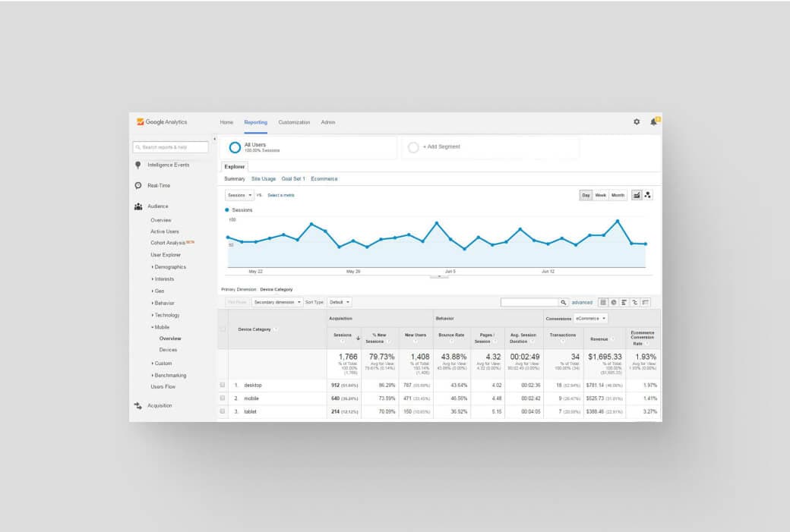Switch to the Customization tab
Viewport: 790px width, 532px height.
tap(294, 122)
